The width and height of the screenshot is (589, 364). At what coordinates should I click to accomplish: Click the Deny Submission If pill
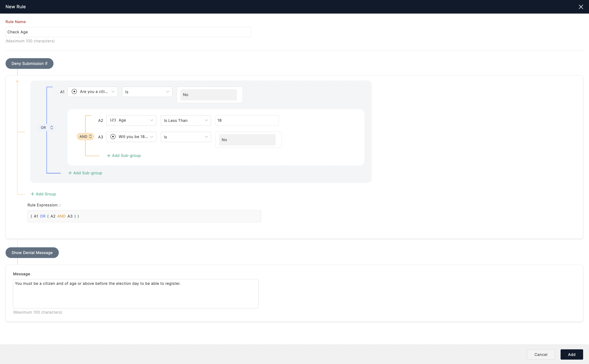[x=29, y=64]
